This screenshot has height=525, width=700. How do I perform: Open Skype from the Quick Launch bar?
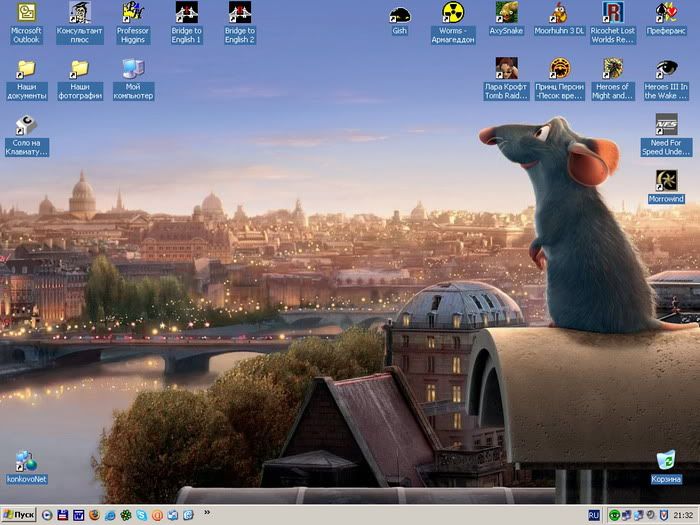coord(142,515)
